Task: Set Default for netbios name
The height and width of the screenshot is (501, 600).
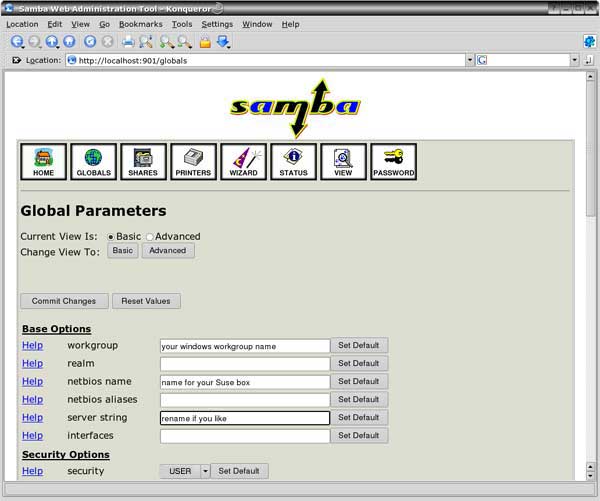Action: pos(359,381)
